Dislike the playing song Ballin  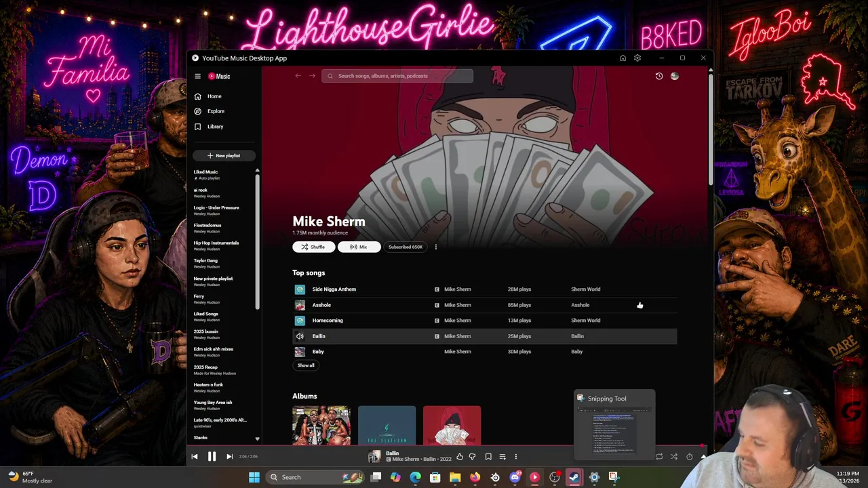(x=473, y=457)
